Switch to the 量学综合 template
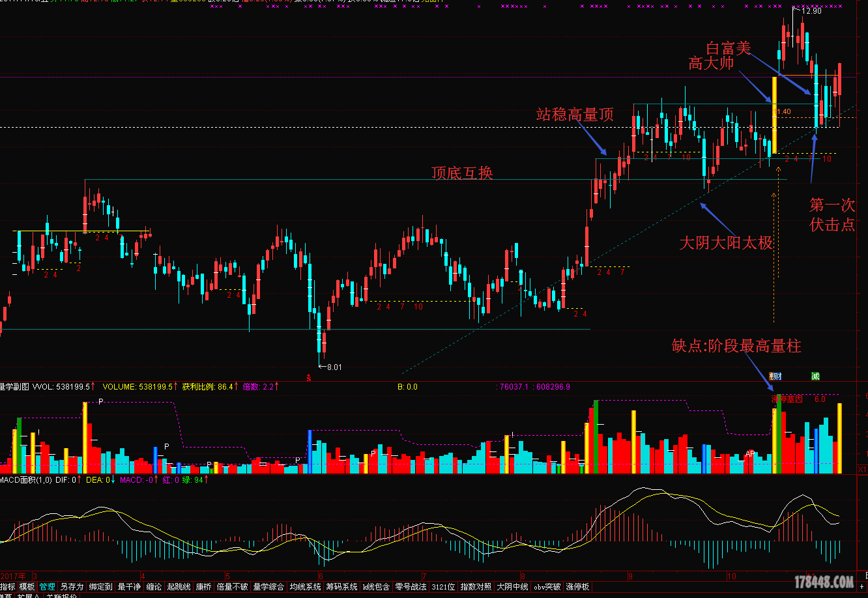 [268, 586]
